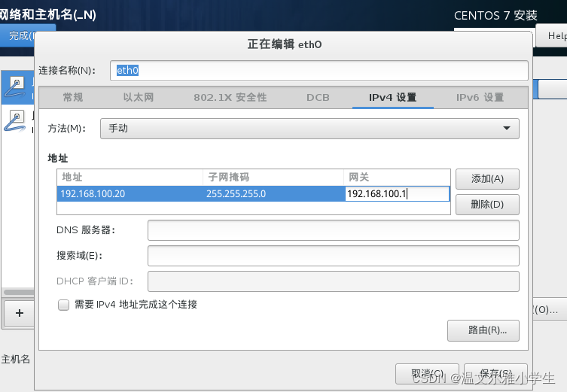Switch to the 以太网 tab
567x392 pixels.
pyautogui.click(x=138, y=97)
